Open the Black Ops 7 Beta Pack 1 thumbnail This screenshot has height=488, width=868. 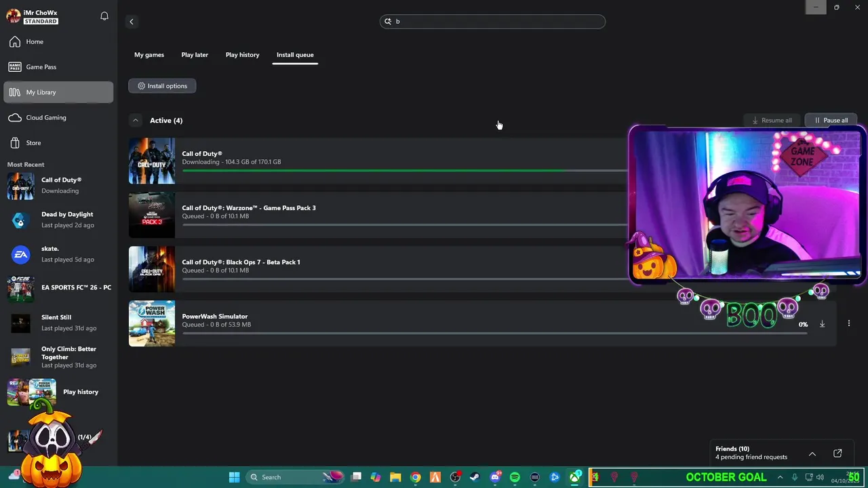click(x=152, y=270)
